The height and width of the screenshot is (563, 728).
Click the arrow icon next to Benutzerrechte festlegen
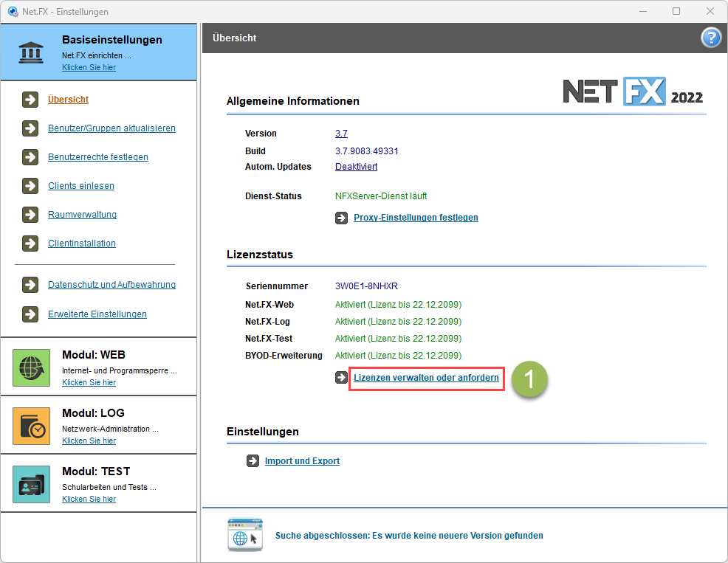pos(30,157)
